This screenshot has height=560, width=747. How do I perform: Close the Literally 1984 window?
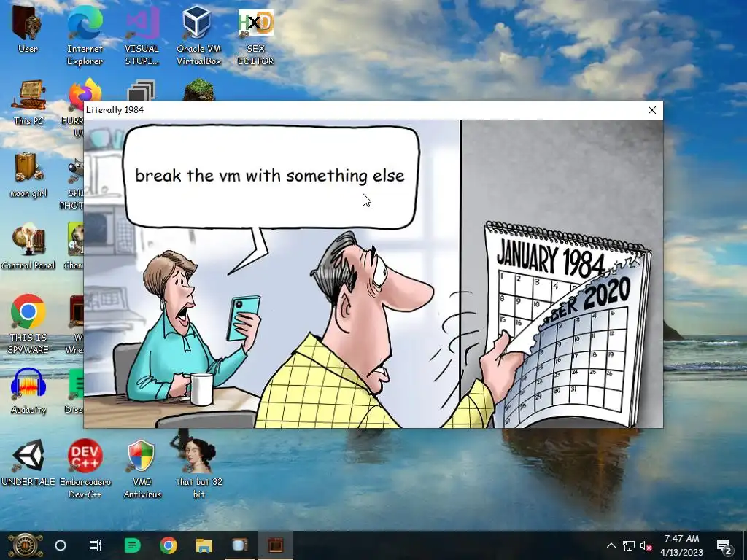652,110
